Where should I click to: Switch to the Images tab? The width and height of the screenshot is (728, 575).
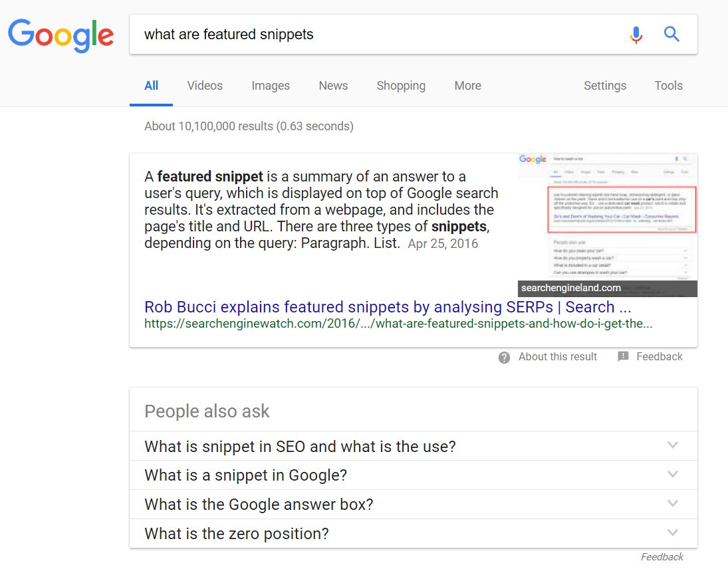click(x=271, y=86)
